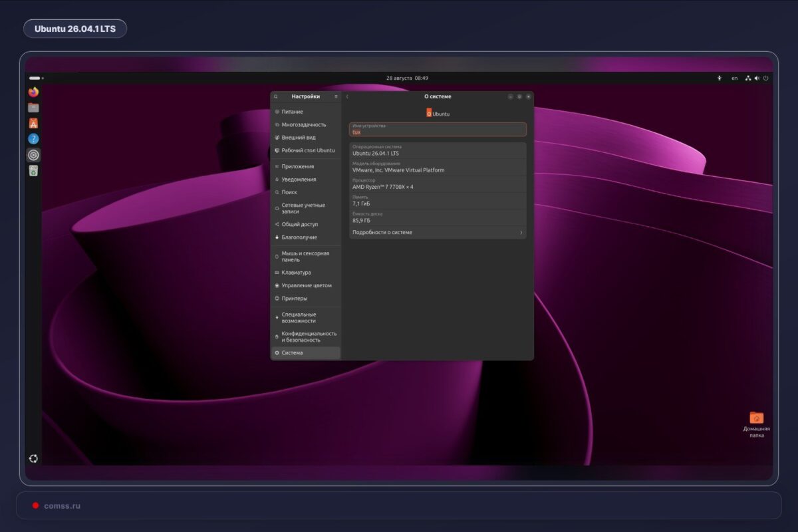This screenshot has width=798, height=532.
Task: Click the Settings gear icon in dock
Action: coord(33,155)
